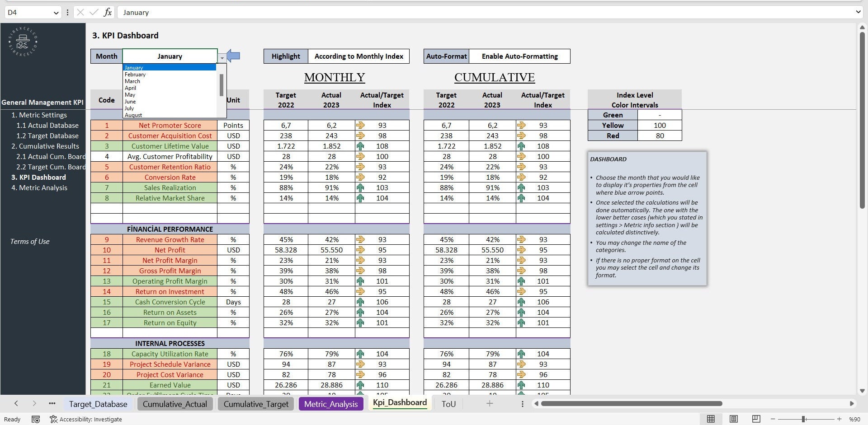This screenshot has height=425, width=868.
Task: Open the Month selection dropdown arrow
Action: point(222,58)
